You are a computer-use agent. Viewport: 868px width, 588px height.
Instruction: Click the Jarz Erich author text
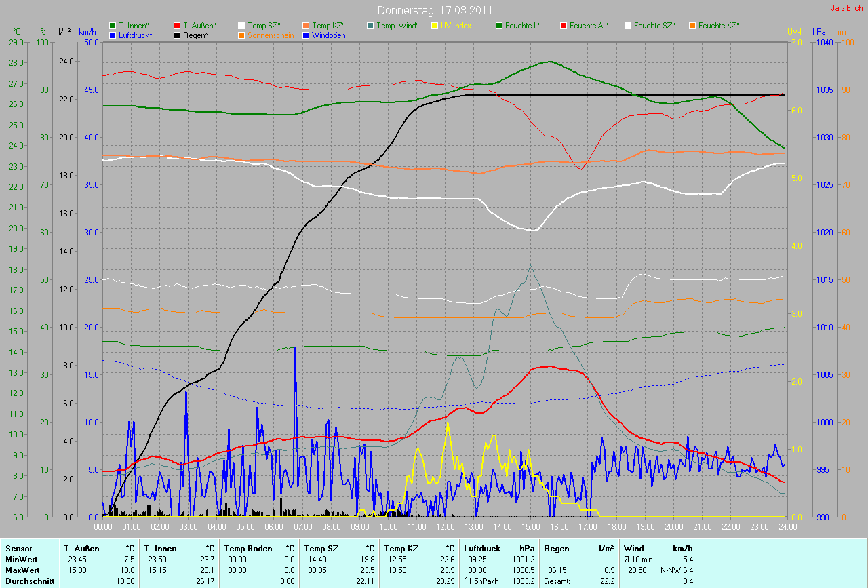click(847, 8)
